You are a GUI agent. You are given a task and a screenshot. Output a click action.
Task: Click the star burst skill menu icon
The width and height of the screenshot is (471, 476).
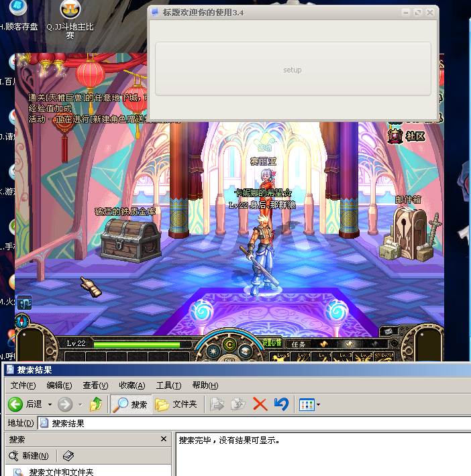click(x=213, y=351)
